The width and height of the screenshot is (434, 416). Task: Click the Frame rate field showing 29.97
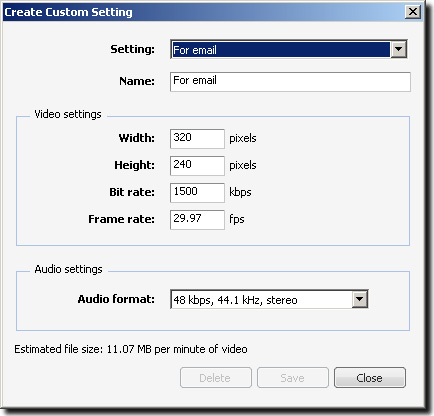[x=197, y=220]
